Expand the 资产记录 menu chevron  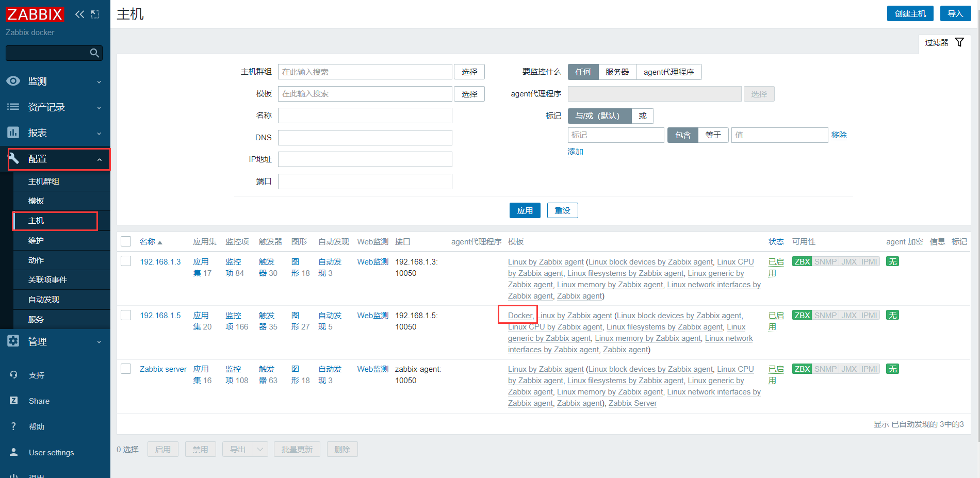(x=99, y=107)
